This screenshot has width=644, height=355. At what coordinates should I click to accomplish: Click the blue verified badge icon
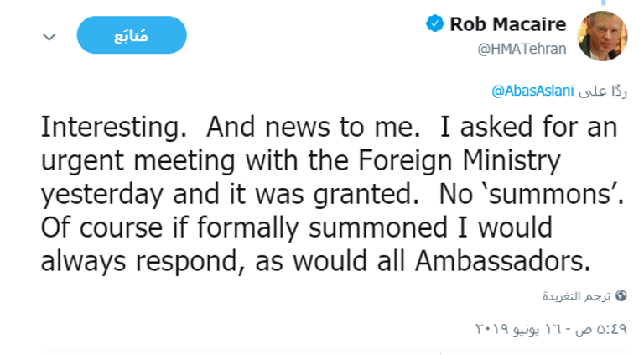click(434, 24)
